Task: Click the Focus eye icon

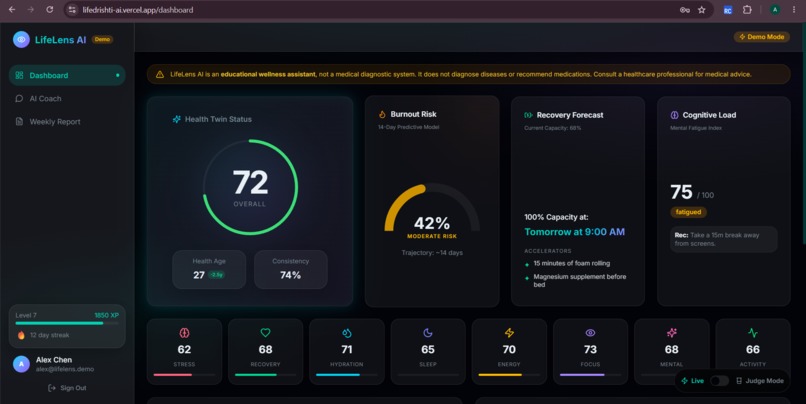Action: coord(590,333)
